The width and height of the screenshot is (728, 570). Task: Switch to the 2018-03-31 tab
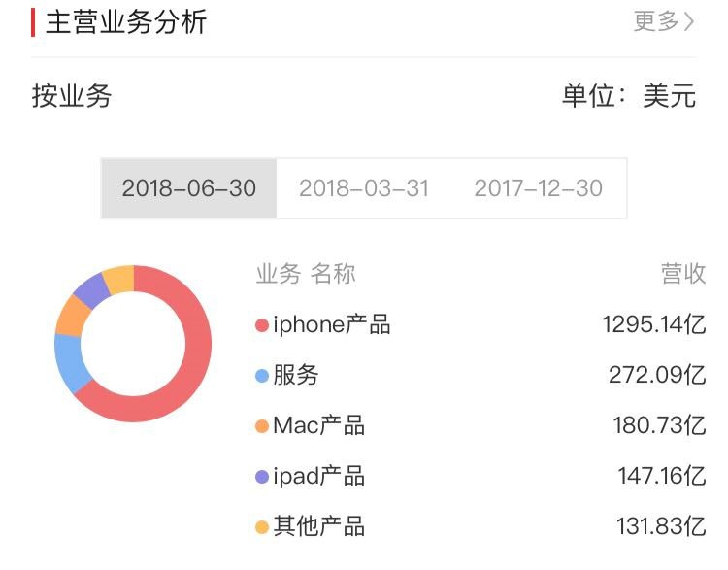click(364, 188)
